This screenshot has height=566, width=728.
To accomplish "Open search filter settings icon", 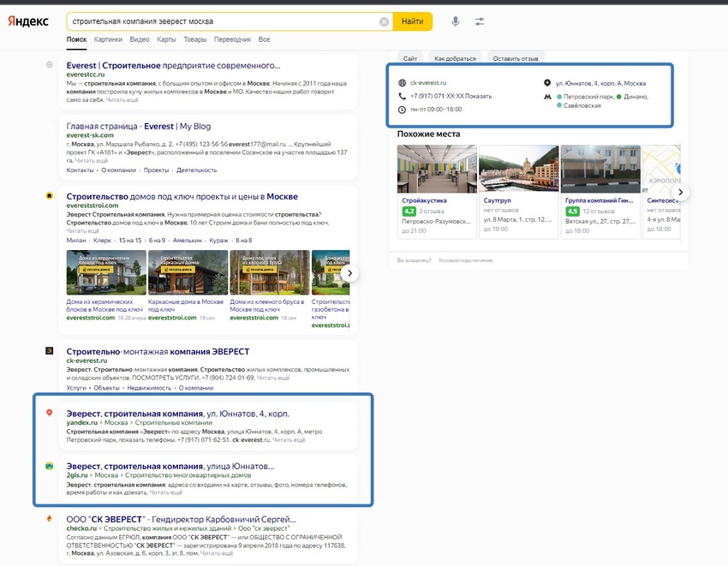I will (x=480, y=21).
